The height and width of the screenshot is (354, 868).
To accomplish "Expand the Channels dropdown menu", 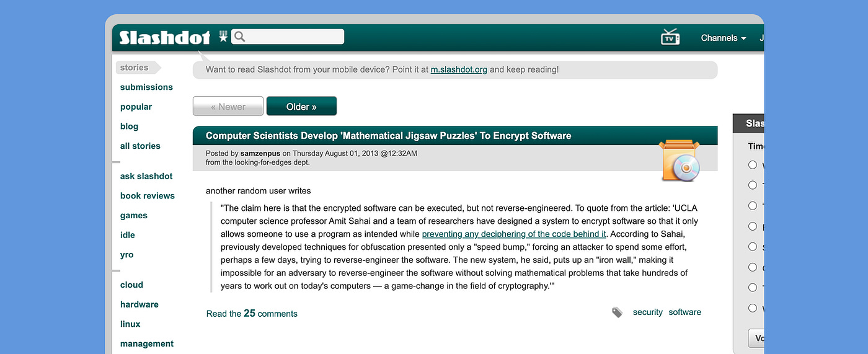I will pyautogui.click(x=724, y=38).
